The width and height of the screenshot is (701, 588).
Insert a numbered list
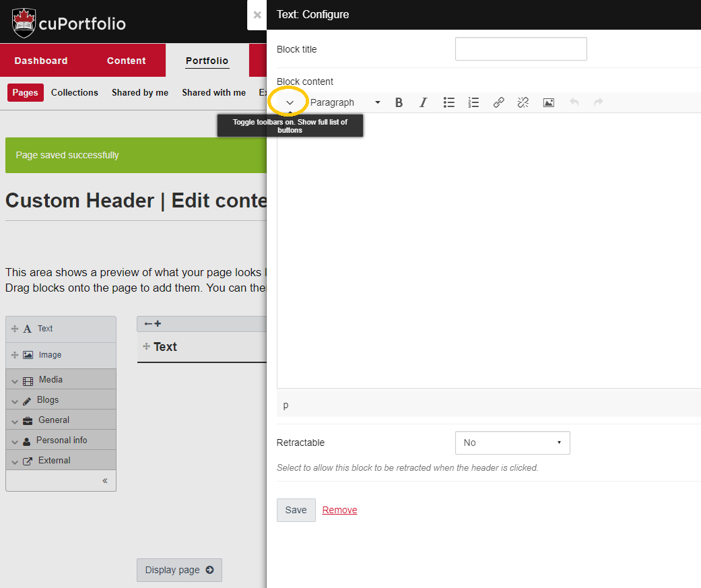pyautogui.click(x=473, y=102)
